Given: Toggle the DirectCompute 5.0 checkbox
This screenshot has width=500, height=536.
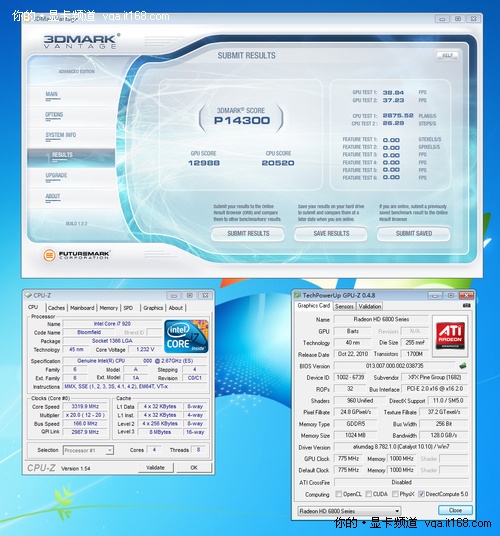Looking at the screenshot, I should pyautogui.click(x=422, y=494).
